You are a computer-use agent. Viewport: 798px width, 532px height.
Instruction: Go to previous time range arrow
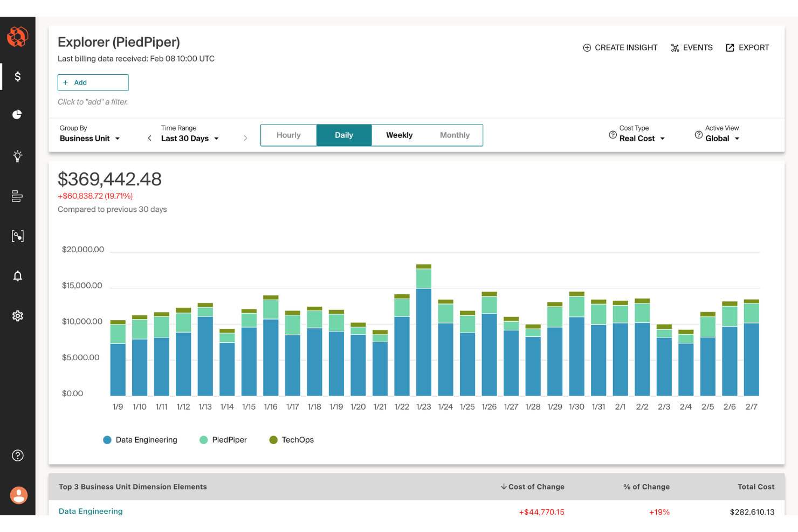(149, 139)
